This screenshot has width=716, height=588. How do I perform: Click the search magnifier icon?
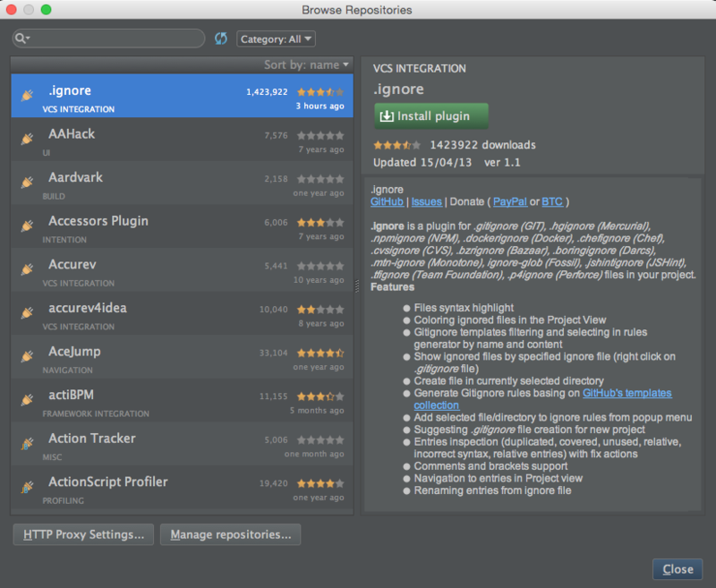point(21,38)
